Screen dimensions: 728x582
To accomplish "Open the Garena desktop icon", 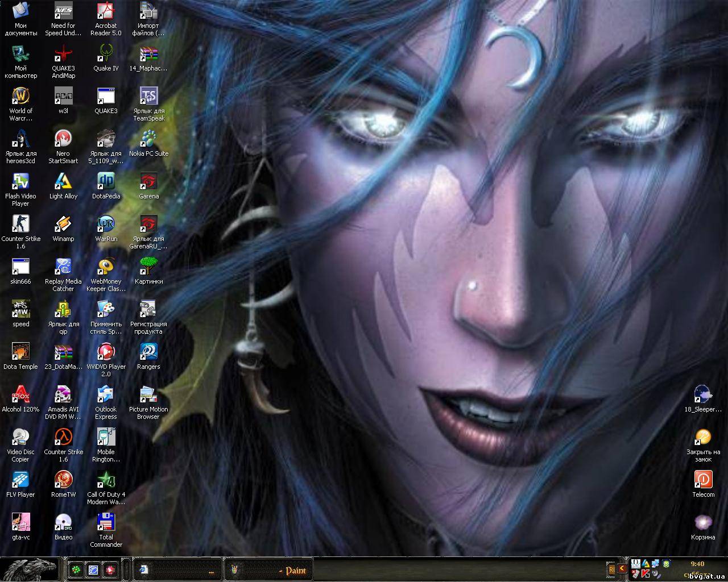I will tap(148, 182).
